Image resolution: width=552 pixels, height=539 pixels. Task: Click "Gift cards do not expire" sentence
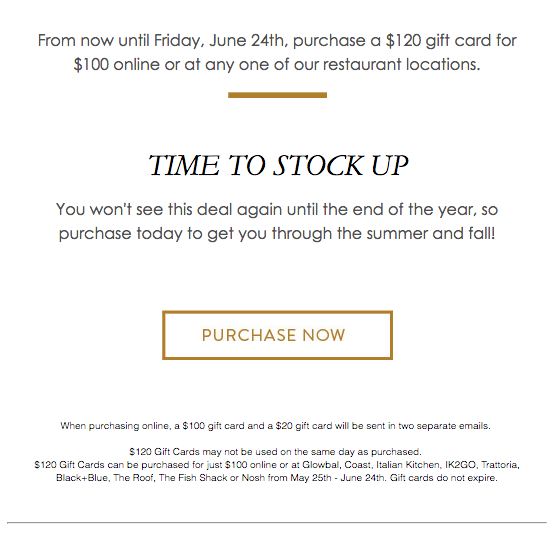tap(444, 478)
